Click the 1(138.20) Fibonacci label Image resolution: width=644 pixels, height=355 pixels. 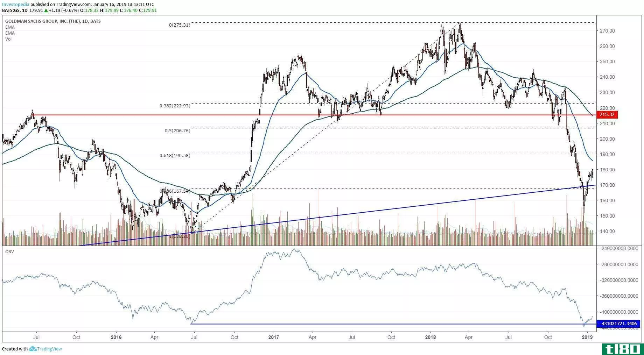click(x=180, y=236)
